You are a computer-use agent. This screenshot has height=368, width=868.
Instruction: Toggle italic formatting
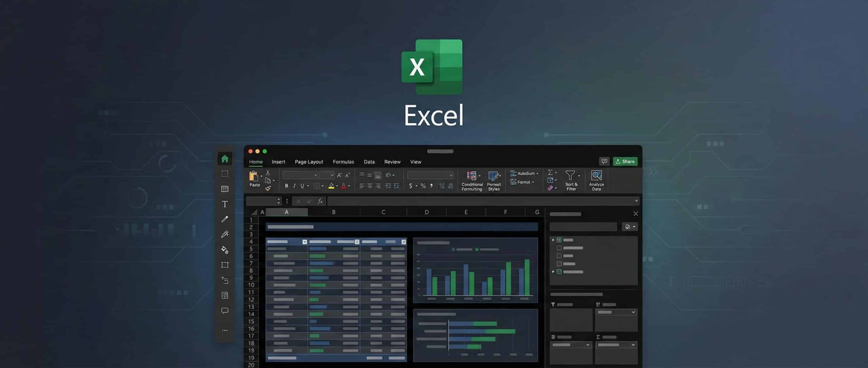pos(294,186)
